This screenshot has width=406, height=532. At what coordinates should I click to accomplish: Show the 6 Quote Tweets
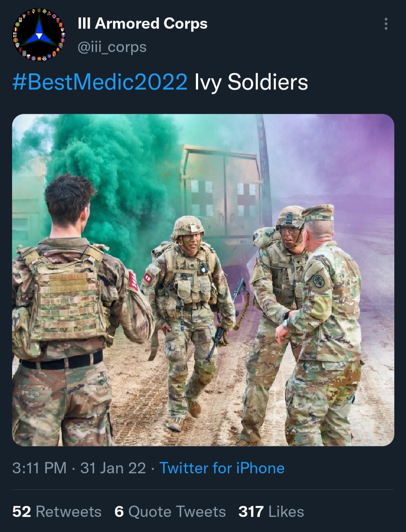pyautogui.click(x=170, y=512)
